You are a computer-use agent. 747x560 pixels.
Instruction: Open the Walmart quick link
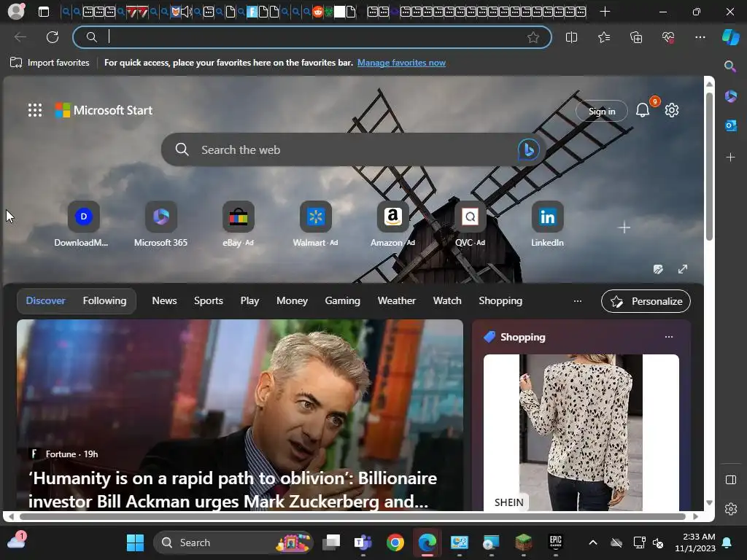(315, 225)
